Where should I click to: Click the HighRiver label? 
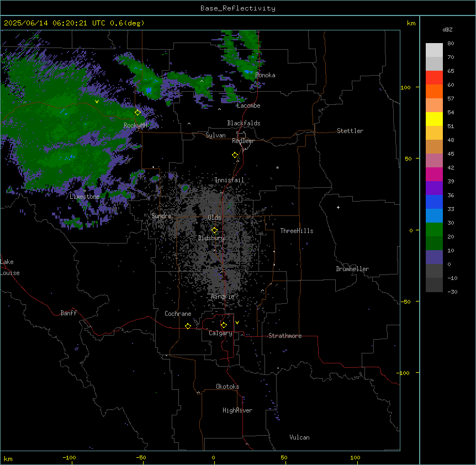[237, 410]
